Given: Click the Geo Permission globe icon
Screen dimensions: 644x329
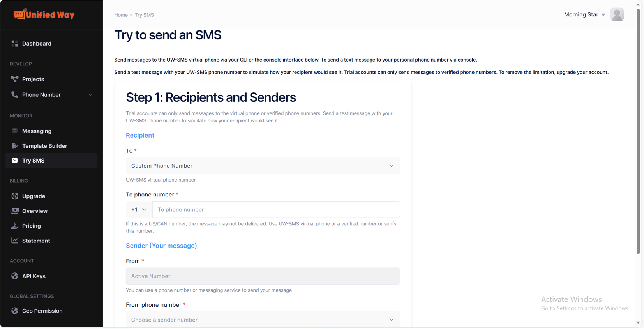Looking at the screenshot, I should [x=15, y=311].
